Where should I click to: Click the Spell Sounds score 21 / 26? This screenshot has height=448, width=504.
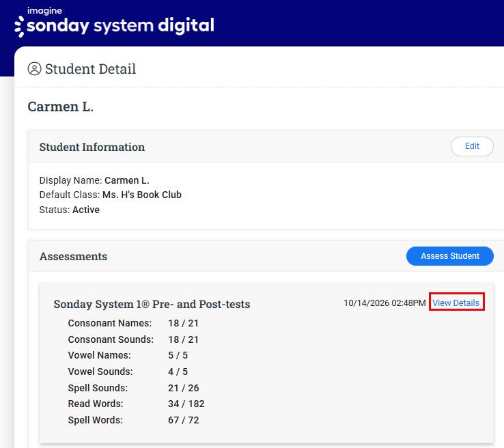tap(184, 388)
